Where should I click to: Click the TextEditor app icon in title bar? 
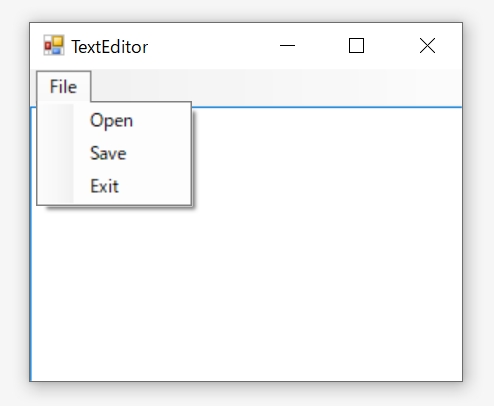[54, 45]
